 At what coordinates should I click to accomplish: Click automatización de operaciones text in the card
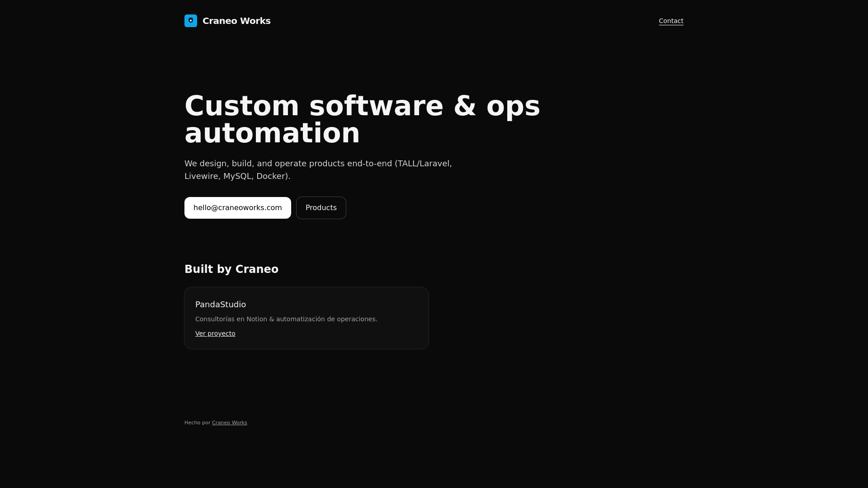(326, 319)
